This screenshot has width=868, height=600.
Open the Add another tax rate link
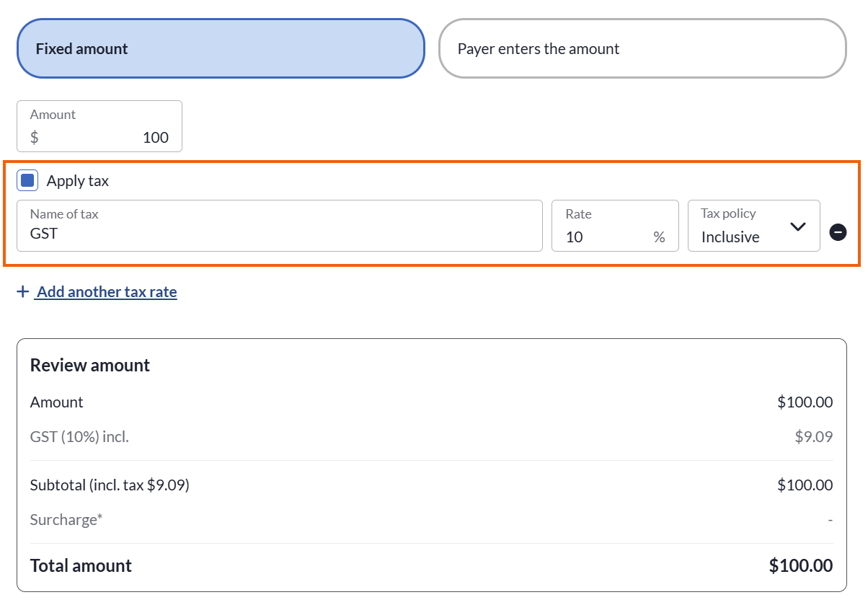point(107,291)
